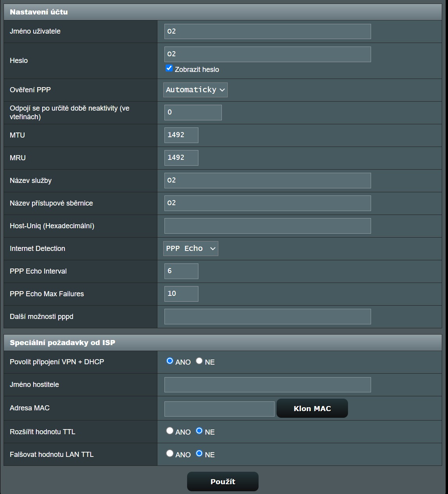Uncheck the Zobrazit heslo checkbox

click(169, 68)
